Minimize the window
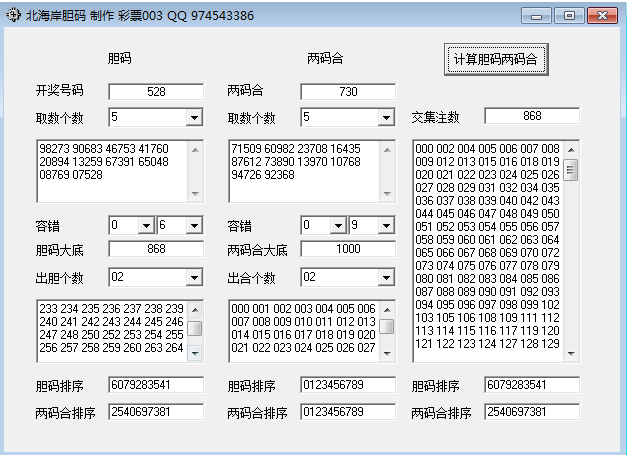The image size is (635, 458). pyautogui.click(x=540, y=16)
